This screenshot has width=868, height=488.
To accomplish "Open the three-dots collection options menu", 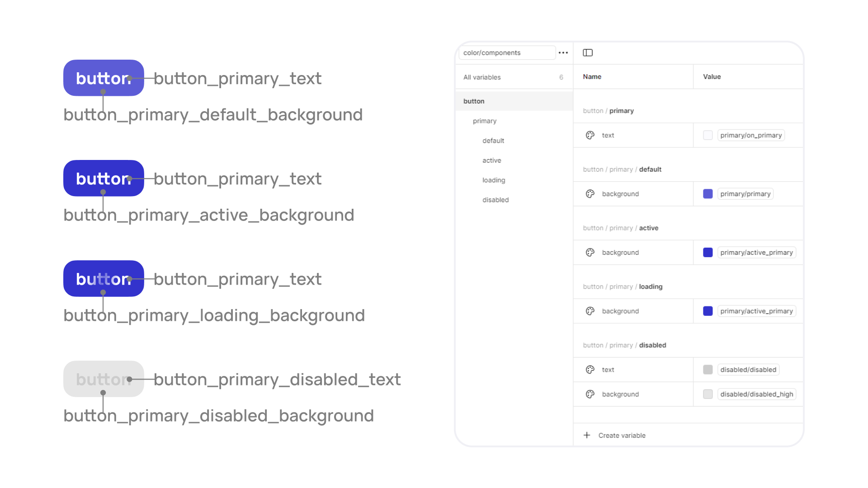I will (x=563, y=53).
